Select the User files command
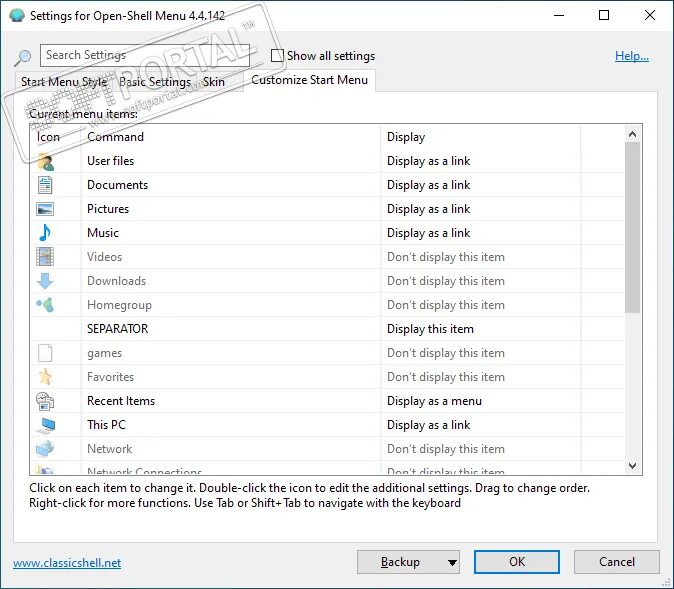 tap(110, 161)
